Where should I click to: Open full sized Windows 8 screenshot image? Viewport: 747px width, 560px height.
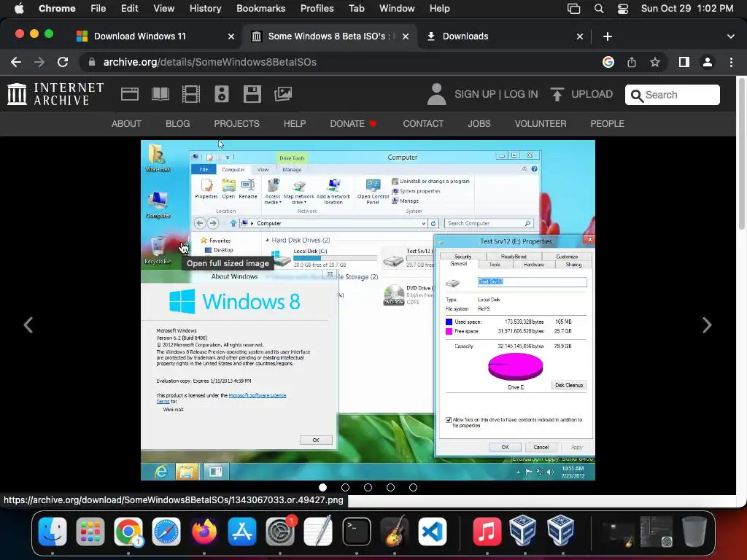368,310
